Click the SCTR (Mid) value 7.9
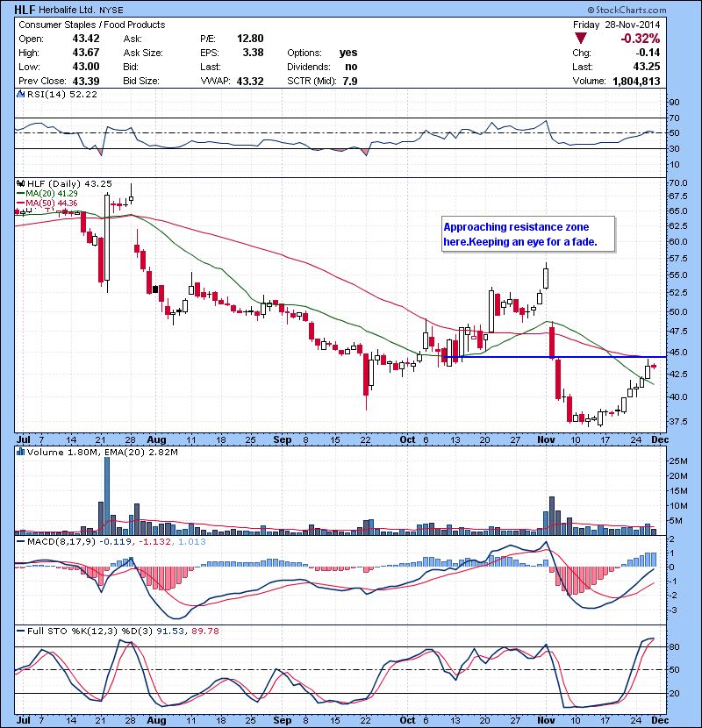 350,81
